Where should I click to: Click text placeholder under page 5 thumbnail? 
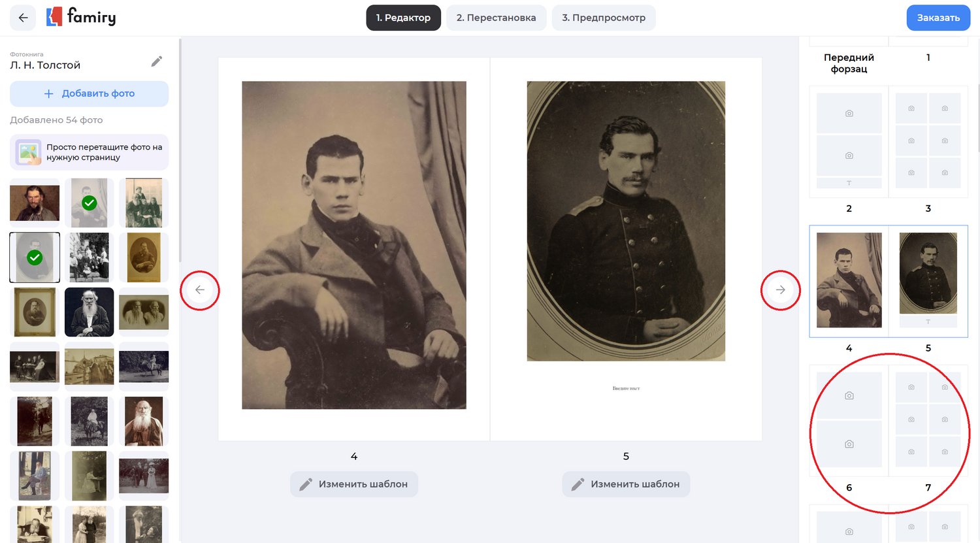click(x=928, y=321)
